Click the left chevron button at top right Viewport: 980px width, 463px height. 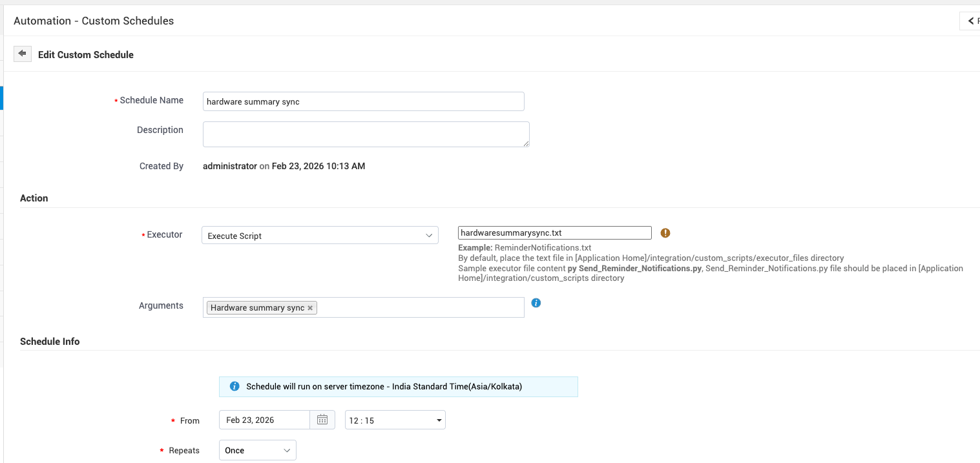(970, 21)
